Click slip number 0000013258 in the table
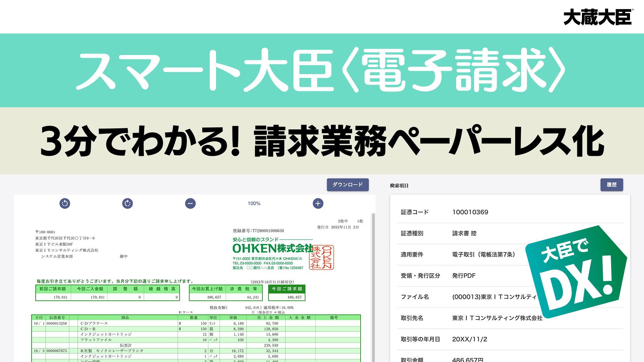 (x=57, y=323)
